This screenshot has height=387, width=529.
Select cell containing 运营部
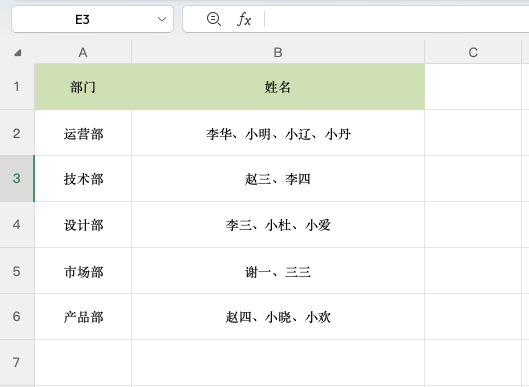click(83, 133)
